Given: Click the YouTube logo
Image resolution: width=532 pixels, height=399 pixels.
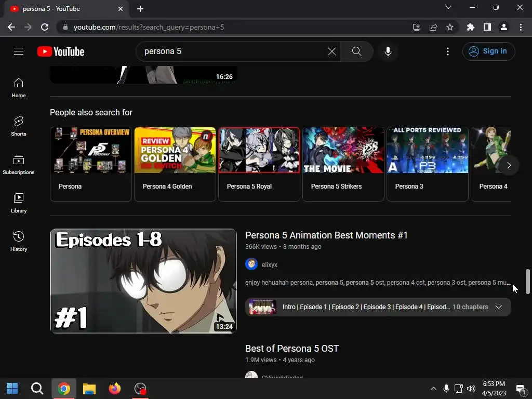Looking at the screenshot, I should click(61, 51).
